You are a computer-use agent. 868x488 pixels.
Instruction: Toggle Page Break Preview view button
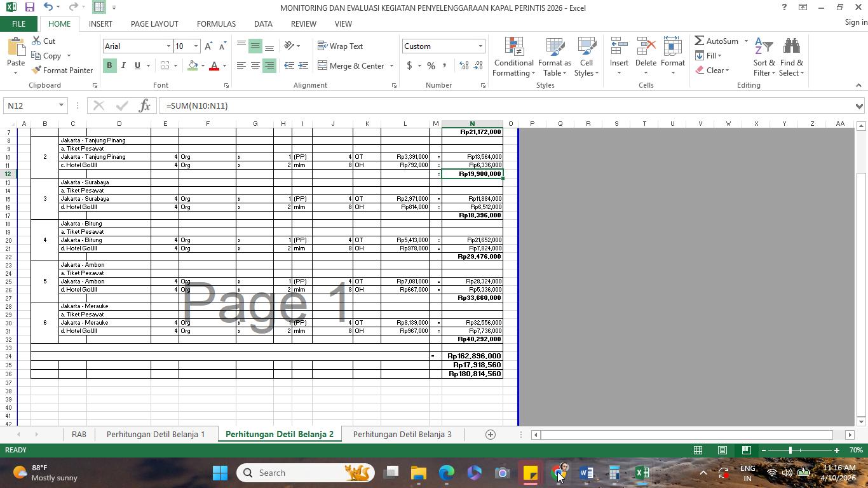point(746,450)
